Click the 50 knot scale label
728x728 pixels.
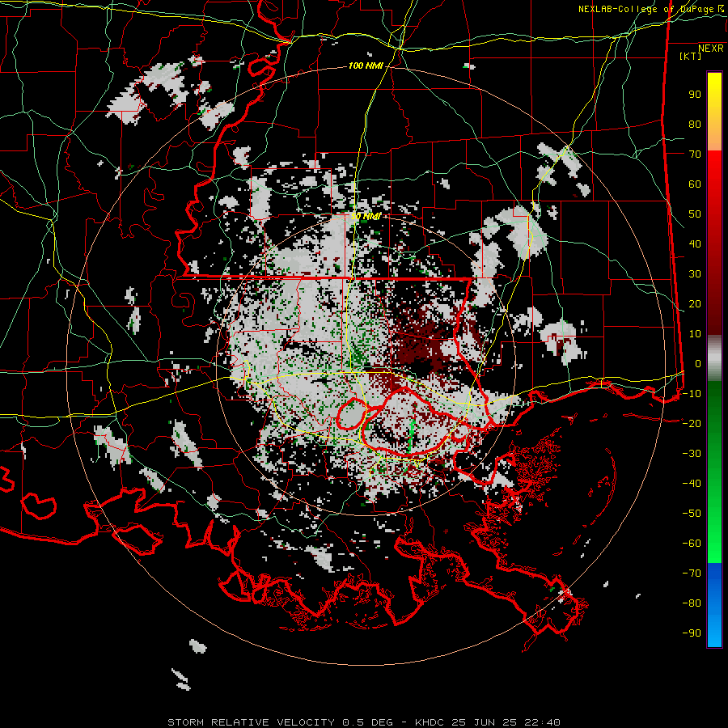695,214
